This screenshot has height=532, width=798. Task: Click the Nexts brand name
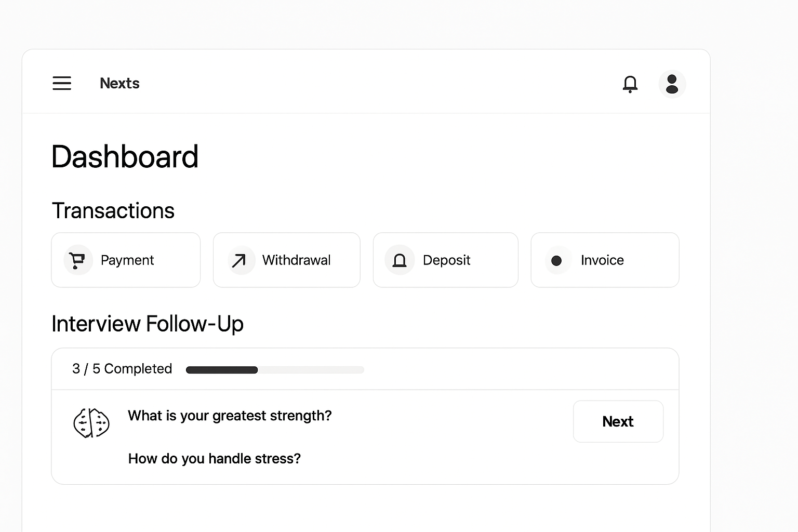[x=119, y=83]
